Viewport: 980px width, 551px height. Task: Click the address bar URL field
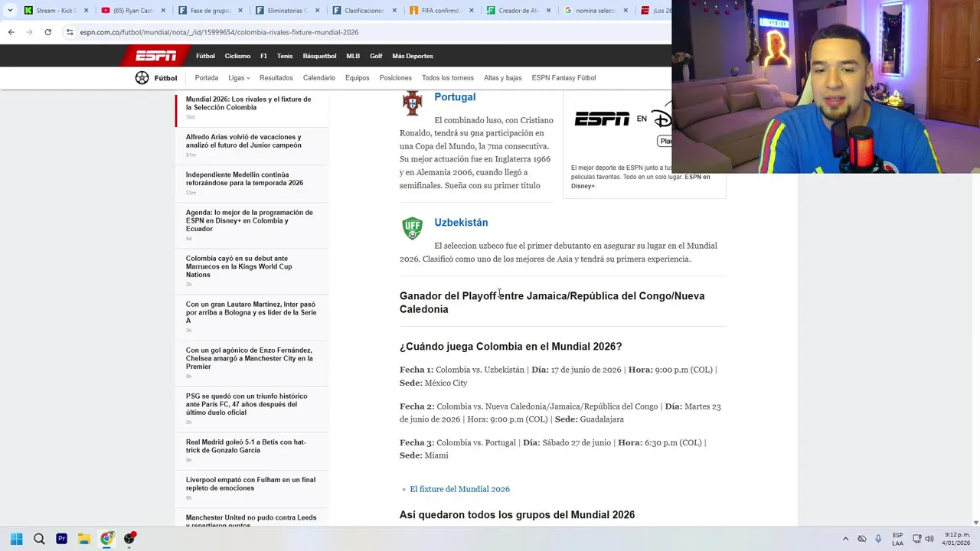pyautogui.click(x=367, y=32)
